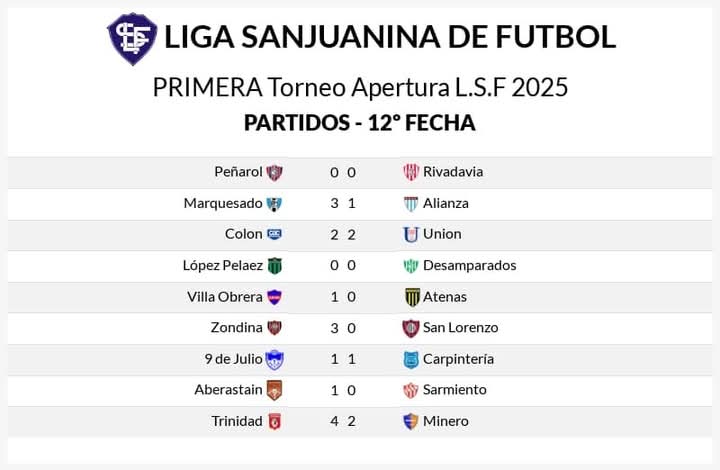Open the López Pelaez team name
Screen dimensions: 720x470
(223, 266)
